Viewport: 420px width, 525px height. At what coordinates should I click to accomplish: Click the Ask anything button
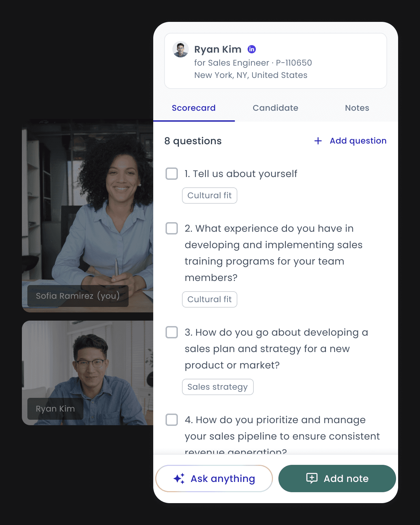[x=214, y=479]
